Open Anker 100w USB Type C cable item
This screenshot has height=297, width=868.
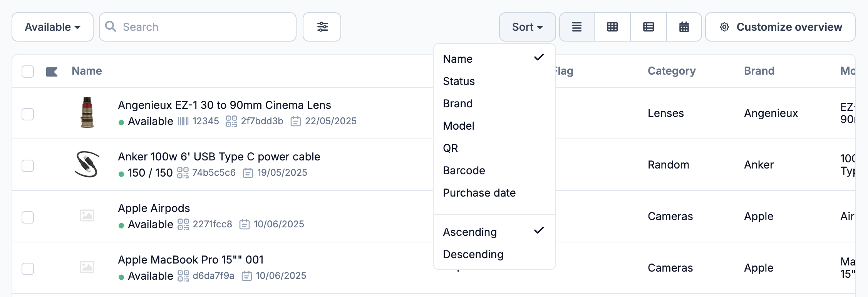coord(219,157)
